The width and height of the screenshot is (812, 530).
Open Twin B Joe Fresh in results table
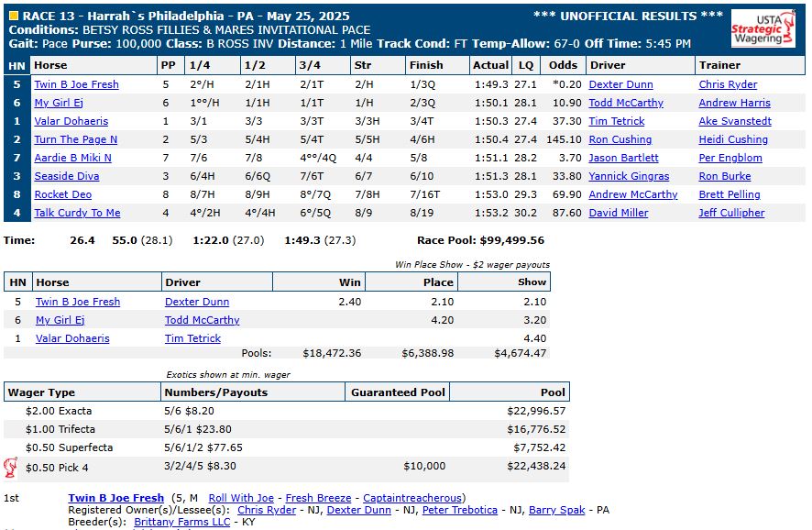76,84
